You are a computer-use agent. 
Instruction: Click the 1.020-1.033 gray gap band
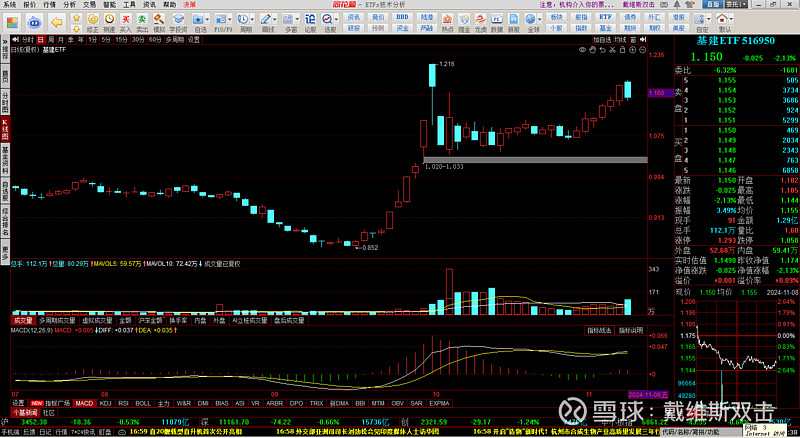535,160
